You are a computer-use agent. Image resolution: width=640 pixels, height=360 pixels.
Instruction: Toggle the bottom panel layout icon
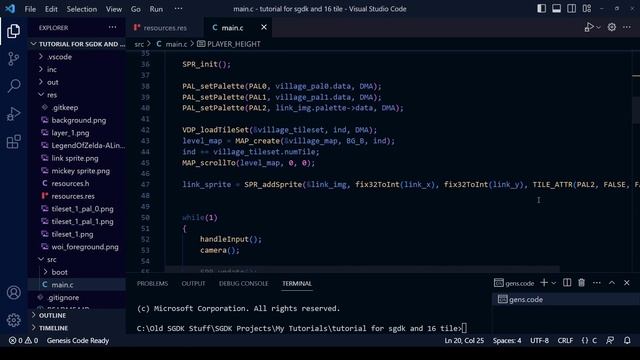[x=556, y=9]
